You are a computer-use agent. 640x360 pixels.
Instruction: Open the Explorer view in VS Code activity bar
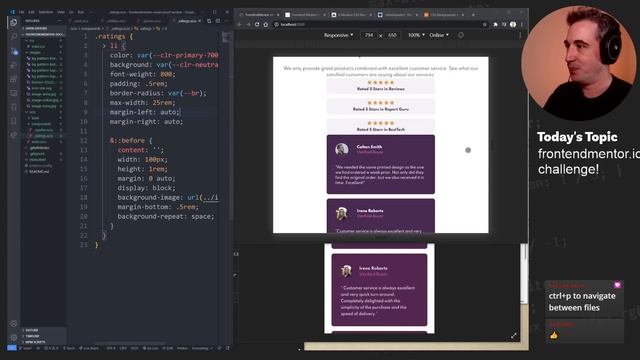pyautogui.click(x=13, y=22)
